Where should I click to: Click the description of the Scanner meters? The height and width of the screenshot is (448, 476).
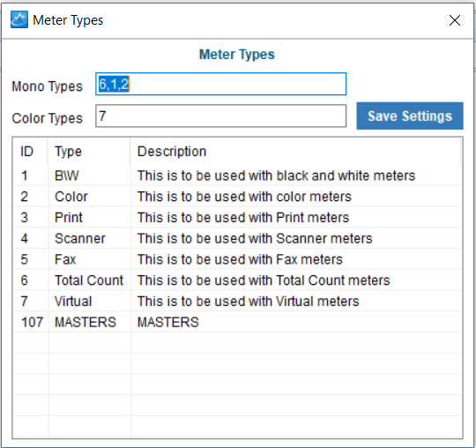tap(255, 238)
